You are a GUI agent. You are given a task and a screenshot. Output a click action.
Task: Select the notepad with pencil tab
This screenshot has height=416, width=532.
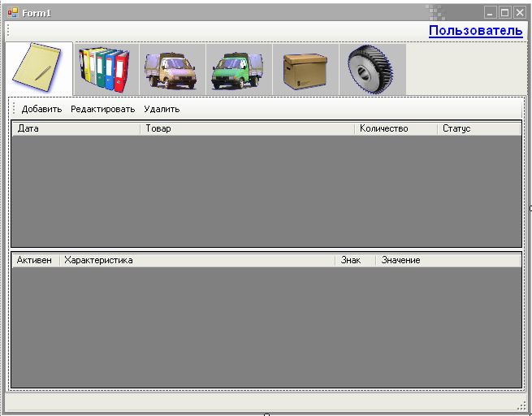click(39, 68)
